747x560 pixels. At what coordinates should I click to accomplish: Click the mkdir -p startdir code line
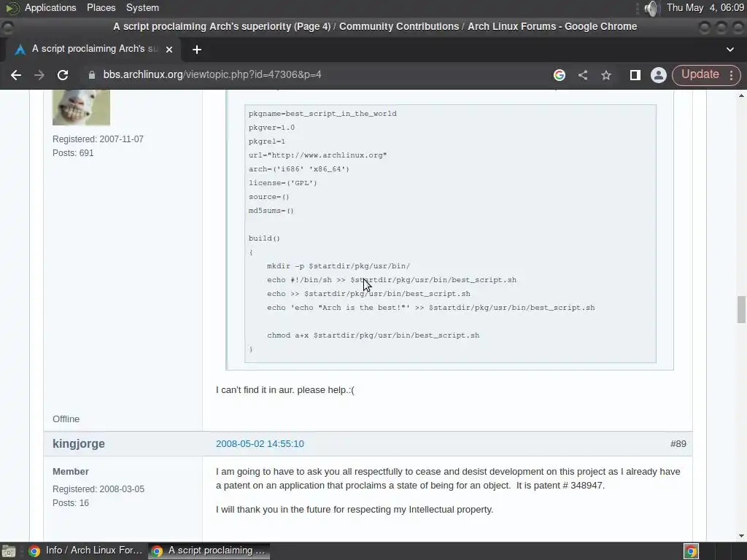[338, 266]
